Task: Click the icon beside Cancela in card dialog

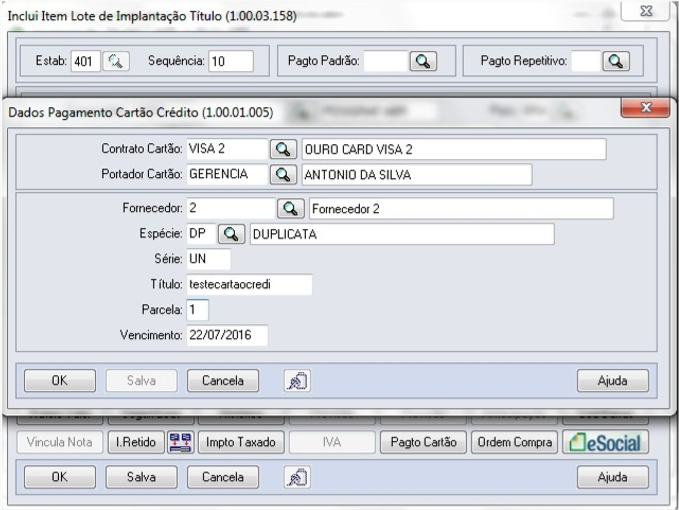Action: pos(297,381)
